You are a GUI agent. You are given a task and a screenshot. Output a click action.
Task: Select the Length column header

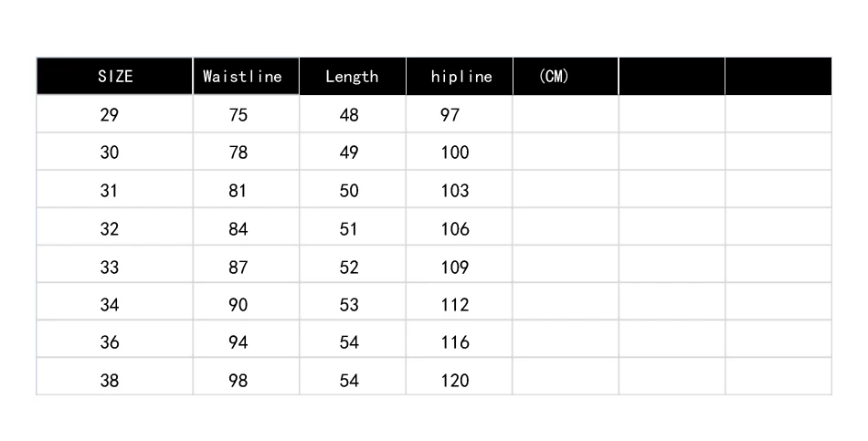(352, 77)
